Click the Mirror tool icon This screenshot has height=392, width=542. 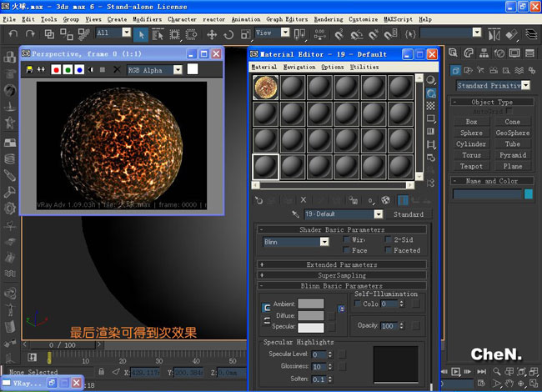click(494, 34)
